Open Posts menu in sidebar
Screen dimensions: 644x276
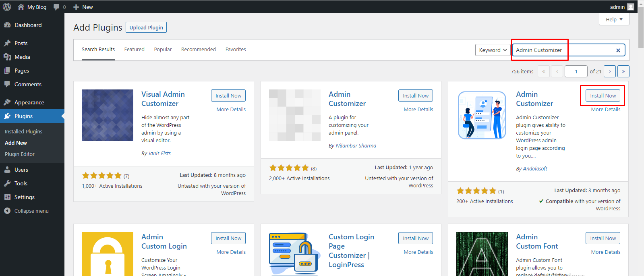pos(21,43)
